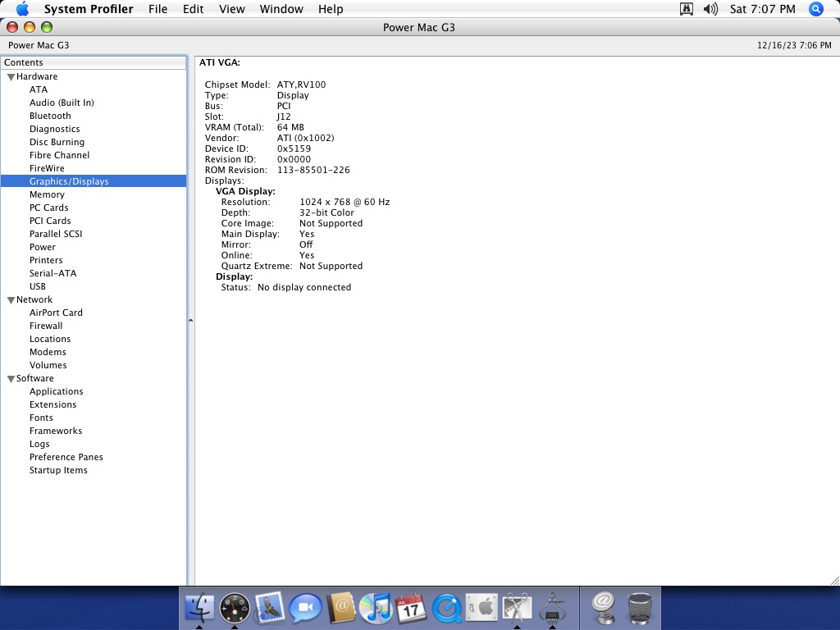Open Finder from the dock
The width and height of the screenshot is (840, 630).
pos(199,608)
